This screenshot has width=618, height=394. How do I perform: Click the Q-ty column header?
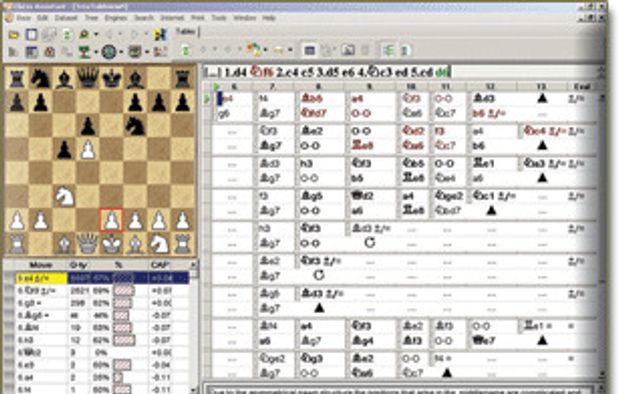(x=78, y=265)
